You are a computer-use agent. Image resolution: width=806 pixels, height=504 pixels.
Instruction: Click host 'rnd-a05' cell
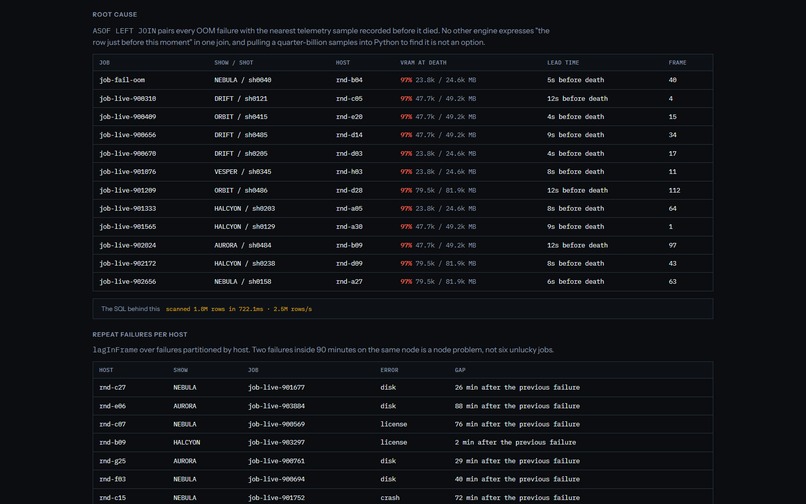pos(349,209)
